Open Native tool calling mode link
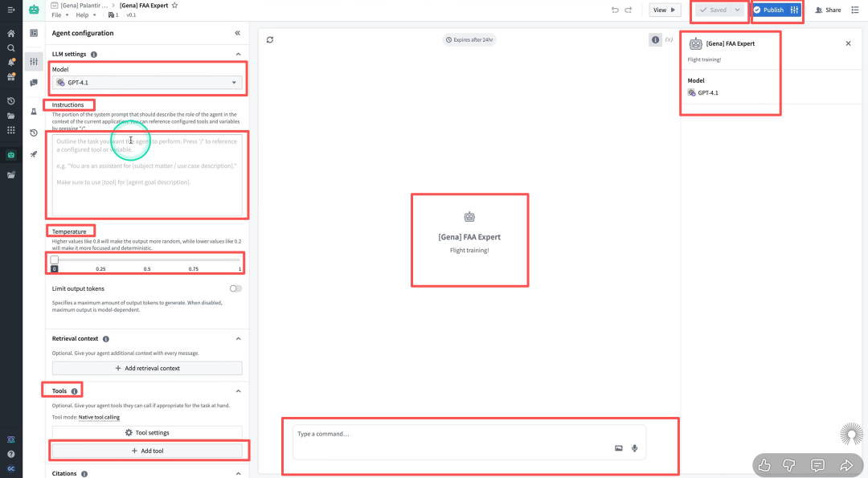868x478 pixels. point(99,417)
